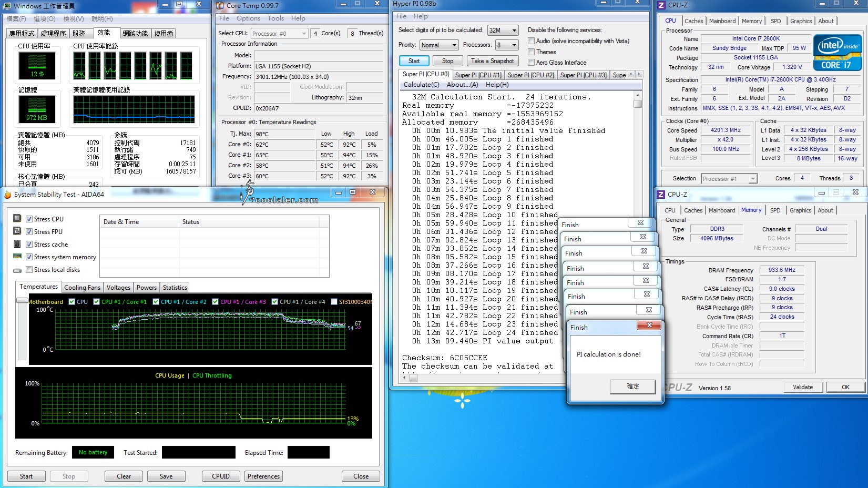Click the right arrow to scroll Super PI tabs

pyautogui.click(x=639, y=74)
